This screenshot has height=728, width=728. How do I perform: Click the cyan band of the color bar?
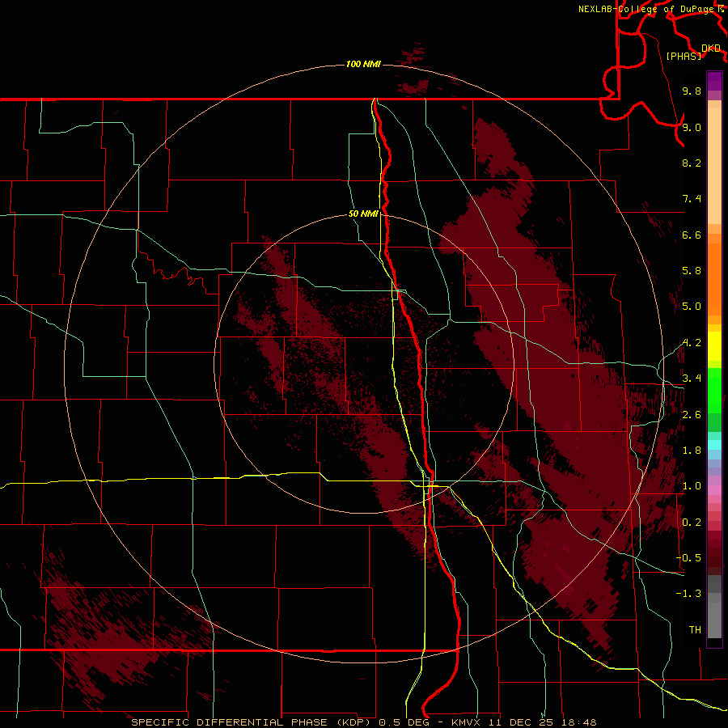click(x=714, y=444)
